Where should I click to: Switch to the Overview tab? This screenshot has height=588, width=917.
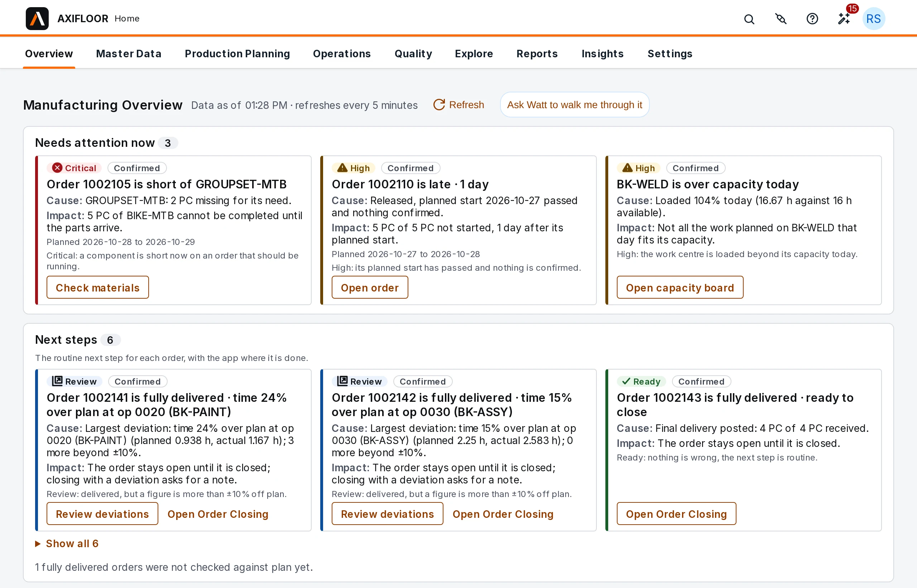coord(49,54)
